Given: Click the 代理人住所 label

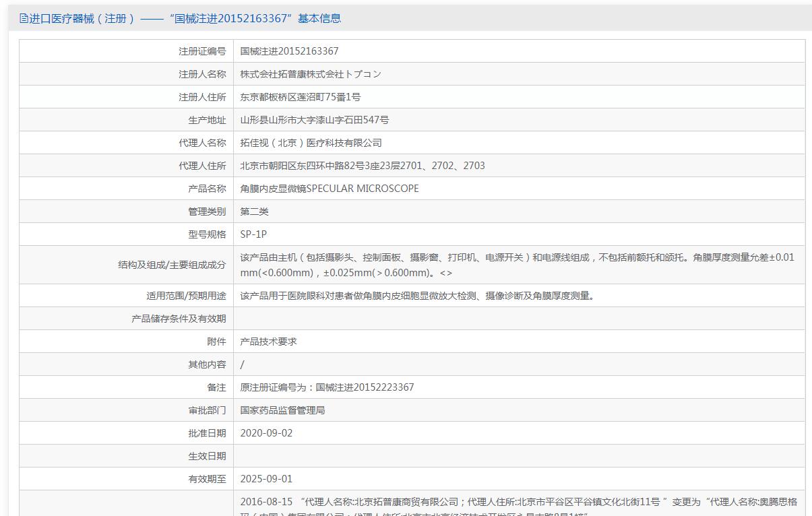Looking at the screenshot, I should 202,166.
